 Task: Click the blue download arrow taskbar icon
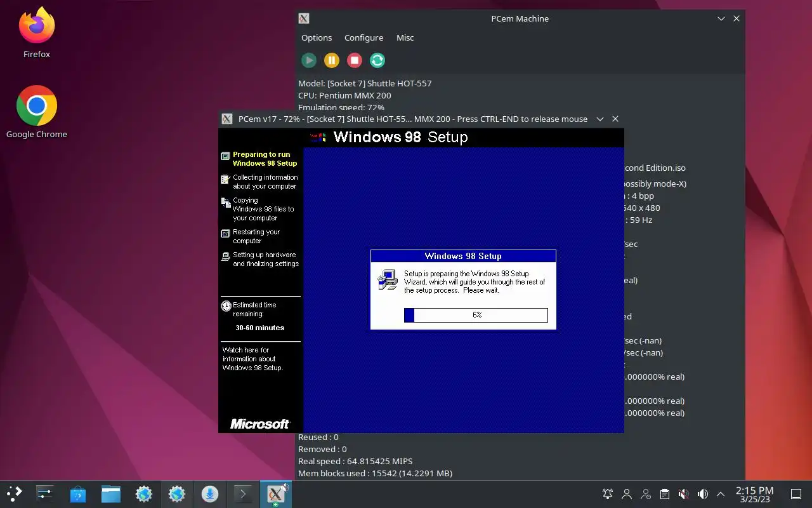pos(210,493)
